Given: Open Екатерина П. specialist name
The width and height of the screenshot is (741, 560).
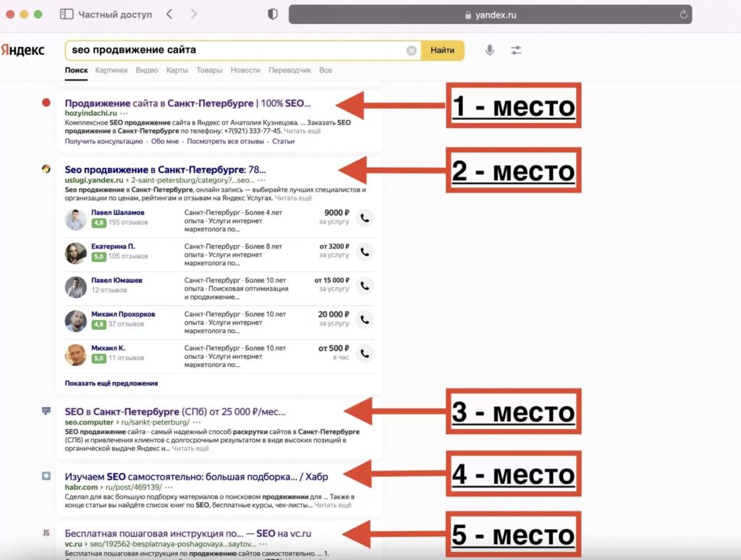Looking at the screenshot, I should pos(113,246).
